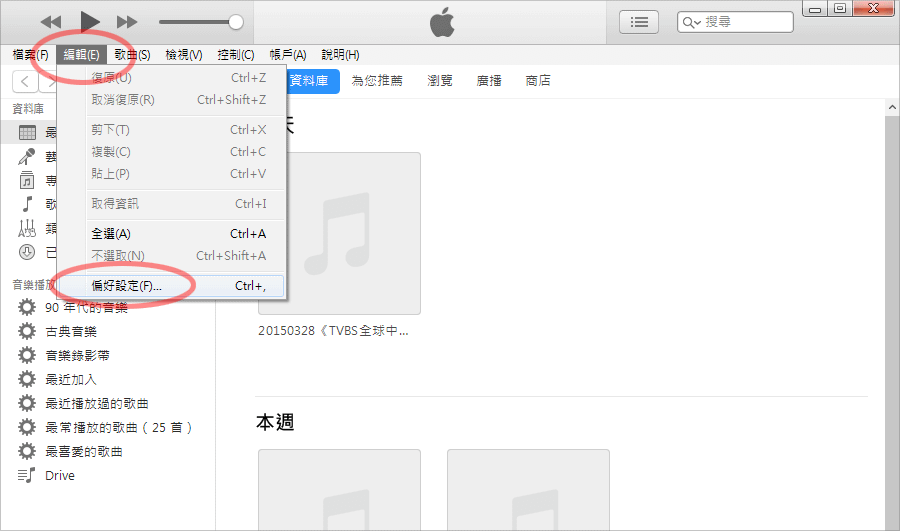This screenshot has width=900, height=531.
Task: Skip to next track with fast-forward
Action: pos(127,22)
